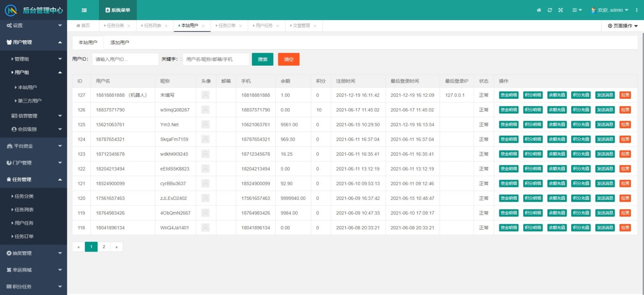Close the 本站用户 page tab
The width and height of the screenshot is (644, 295).
[203, 26]
